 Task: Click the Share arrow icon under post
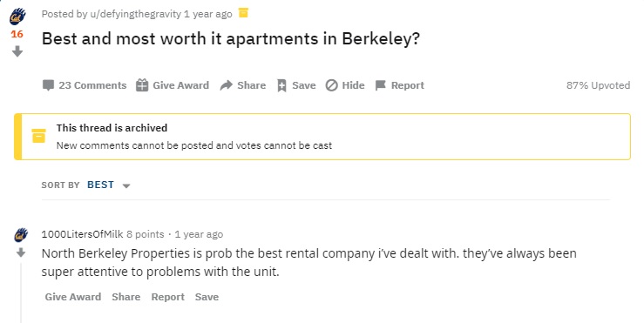pos(227,85)
